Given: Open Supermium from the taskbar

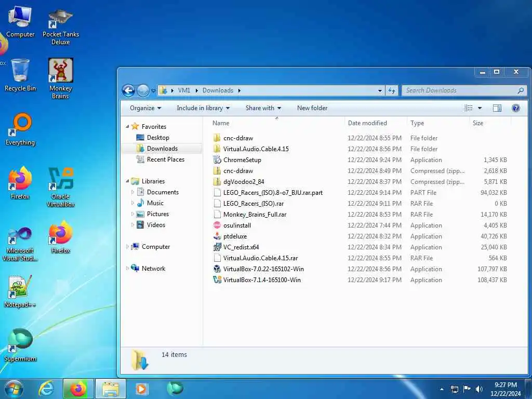Looking at the screenshot, I should (175, 388).
